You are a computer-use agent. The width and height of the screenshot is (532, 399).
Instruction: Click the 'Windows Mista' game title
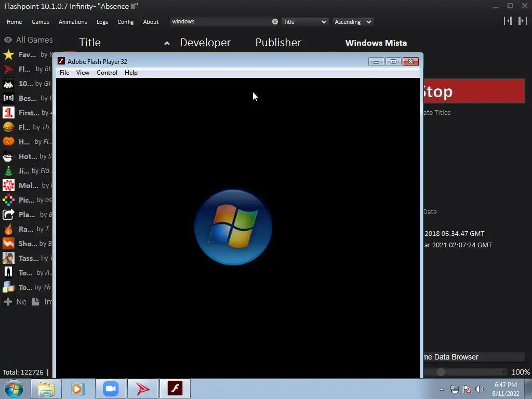tap(376, 43)
